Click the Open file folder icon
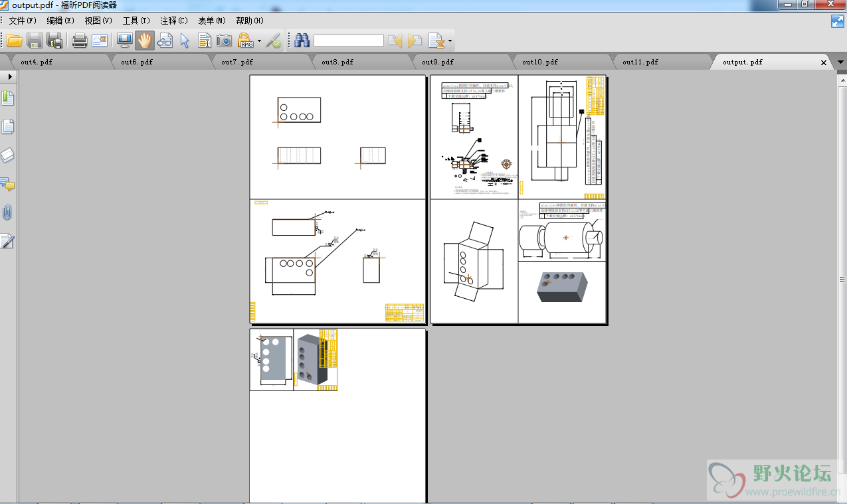847x504 pixels. click(15, 41)
